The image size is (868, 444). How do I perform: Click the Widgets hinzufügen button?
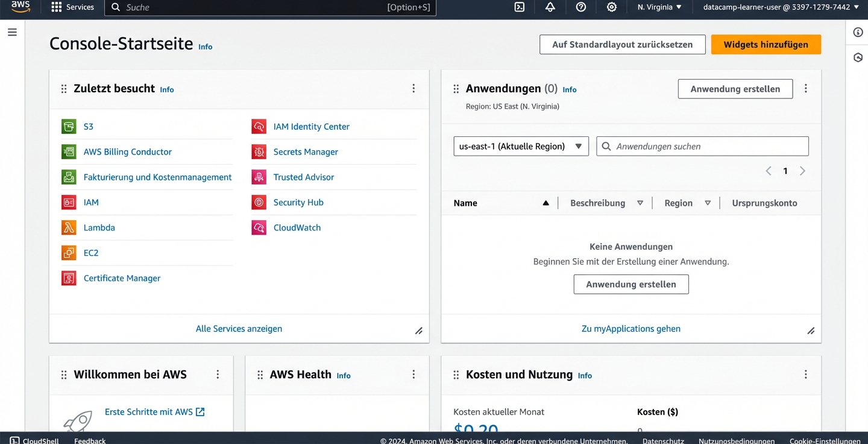point(766,44)
